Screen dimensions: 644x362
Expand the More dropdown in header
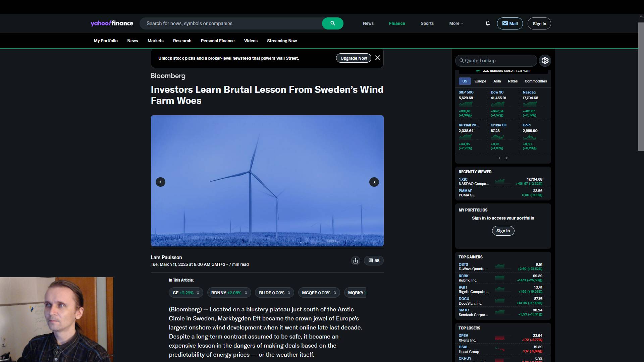coord(456,23)
